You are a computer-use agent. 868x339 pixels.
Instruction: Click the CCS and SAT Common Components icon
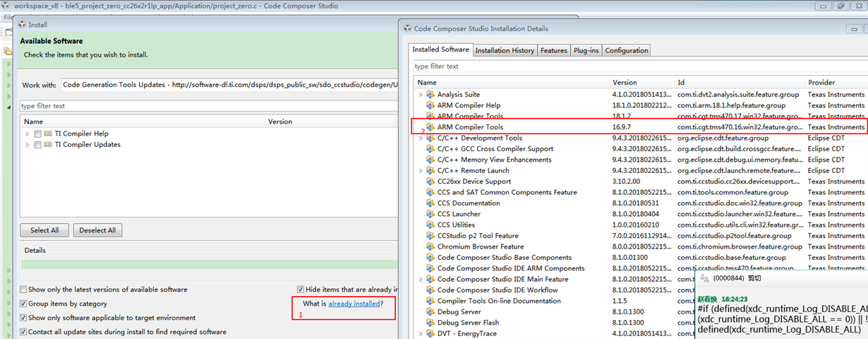point(430,192)
